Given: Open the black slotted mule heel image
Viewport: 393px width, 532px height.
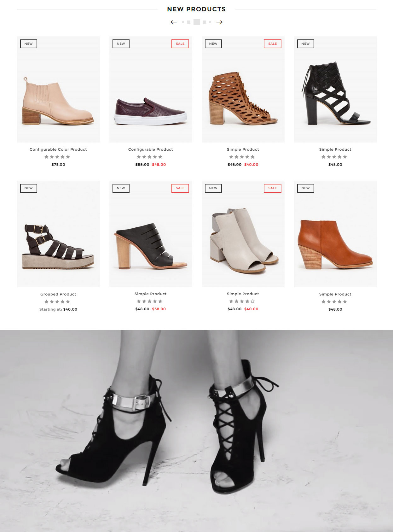Looking at the screenshot, I should pyautogui.click(x=151, y=234).
